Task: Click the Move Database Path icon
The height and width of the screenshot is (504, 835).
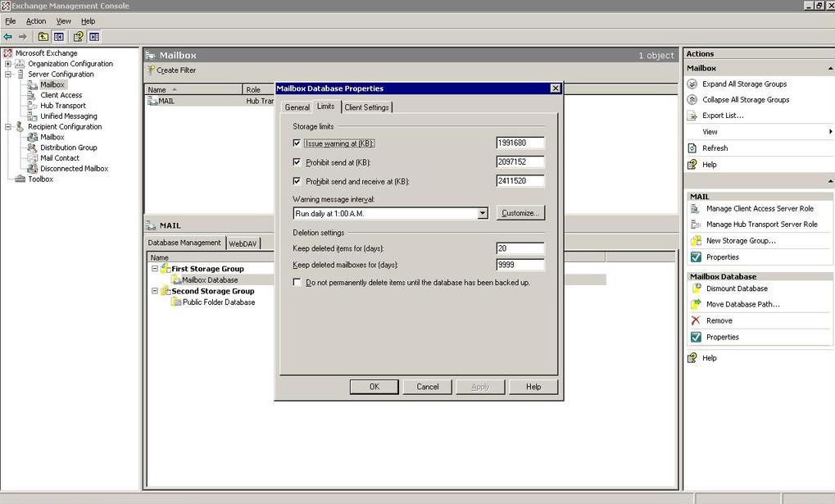Action: pos(696,304)
